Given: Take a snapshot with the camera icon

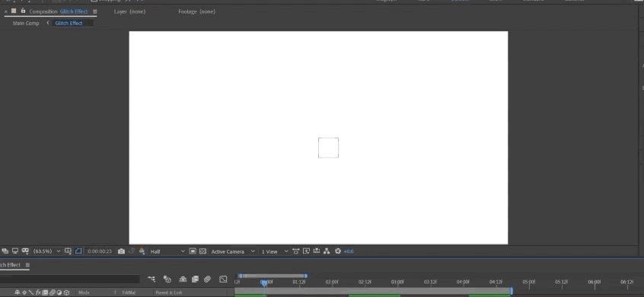Looking at the screenshot, I should pos(121,251).
